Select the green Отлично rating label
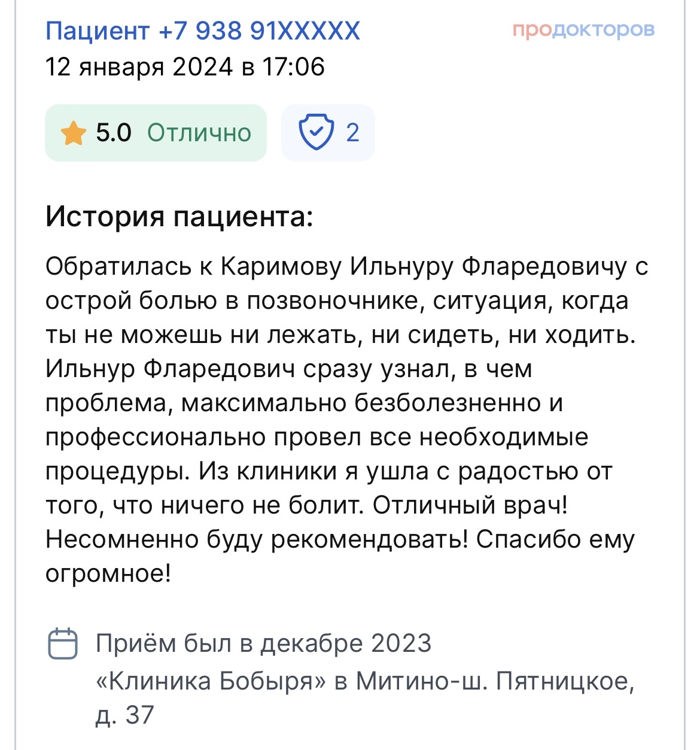700x750 pixels. [x=199, y=133]
